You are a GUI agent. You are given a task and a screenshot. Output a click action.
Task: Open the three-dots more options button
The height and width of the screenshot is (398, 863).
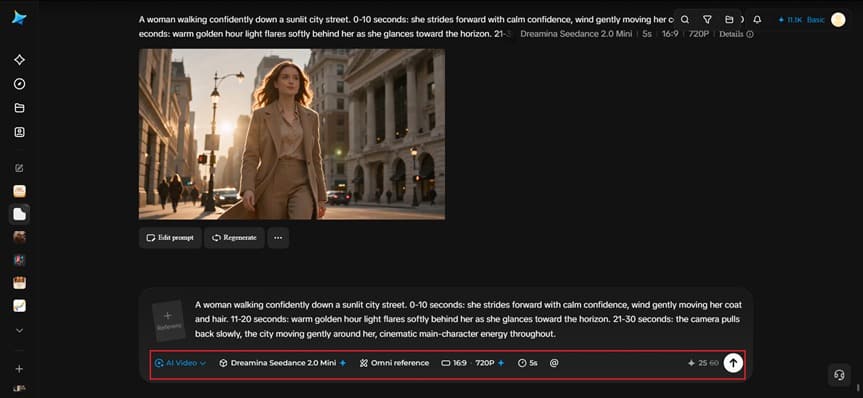pos(278,238)
